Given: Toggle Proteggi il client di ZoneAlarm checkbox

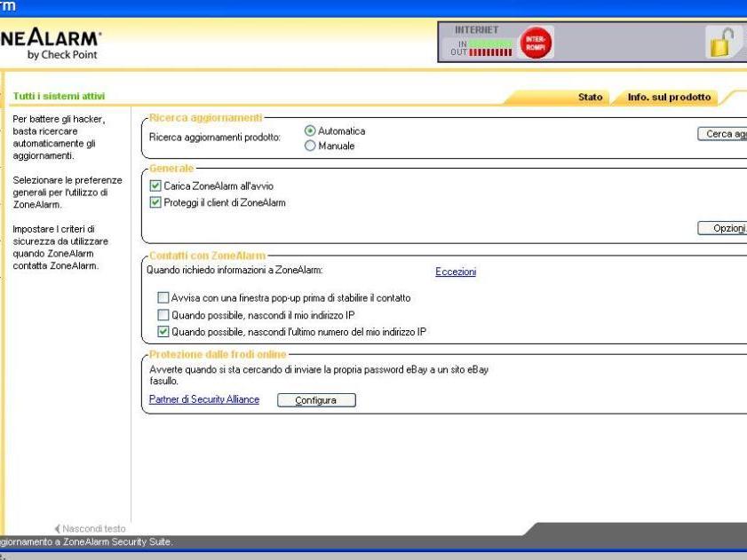Looking at the screenshot, I should [155, 202].
